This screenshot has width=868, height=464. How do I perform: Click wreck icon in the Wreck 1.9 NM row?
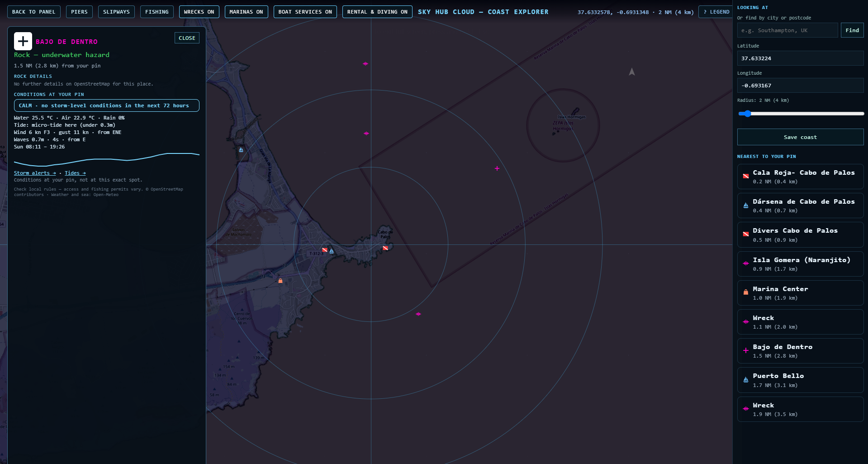pyautogui.click(x=746, y=409)
